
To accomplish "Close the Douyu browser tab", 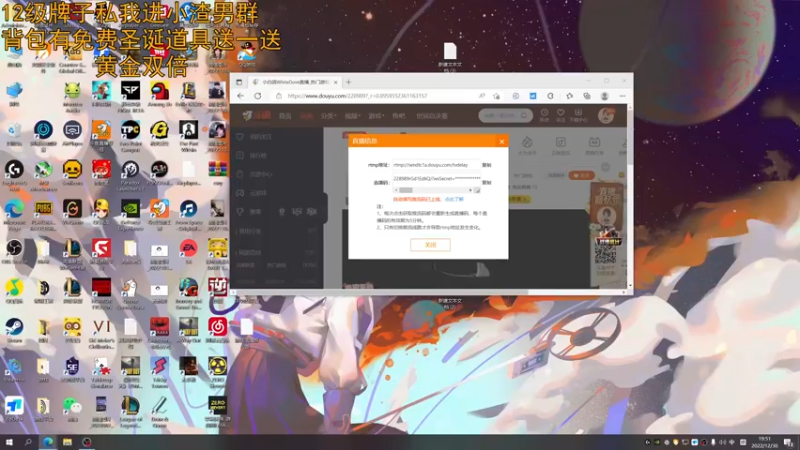I will click(x=336, y=82).
